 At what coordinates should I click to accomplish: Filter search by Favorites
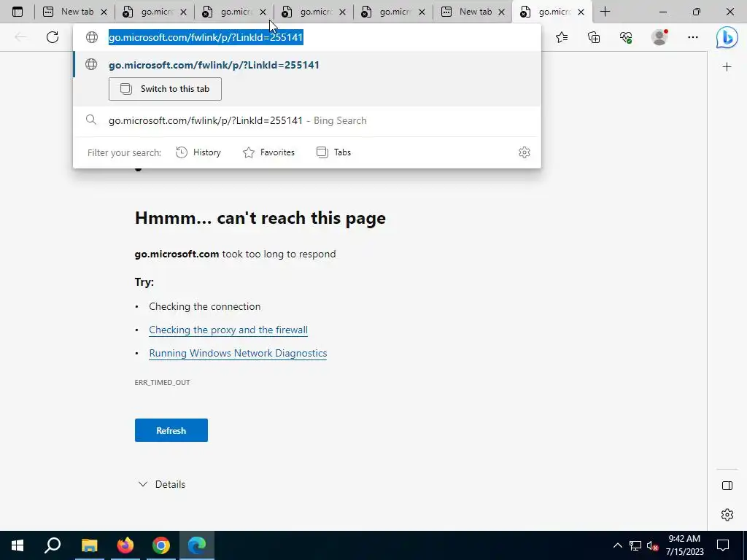coord(268,152)
